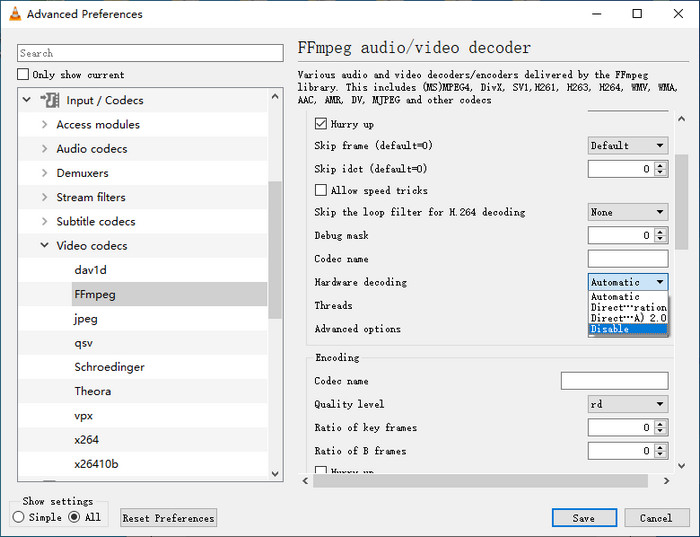Uncheck the Hurry up decoding checkbox
This screenshot has width=700, height=537.
(321, 124)
